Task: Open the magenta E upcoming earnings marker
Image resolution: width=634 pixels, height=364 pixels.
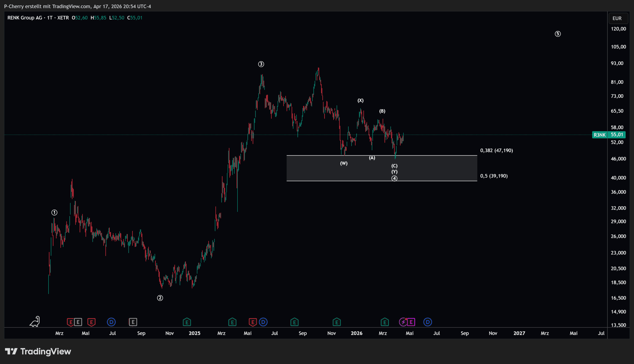Action: tap(411, 322)
